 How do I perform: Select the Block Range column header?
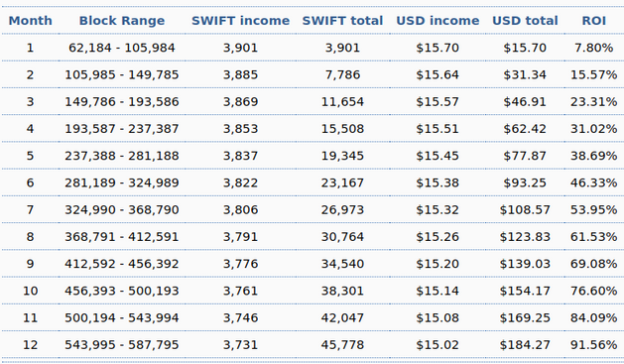122,21
